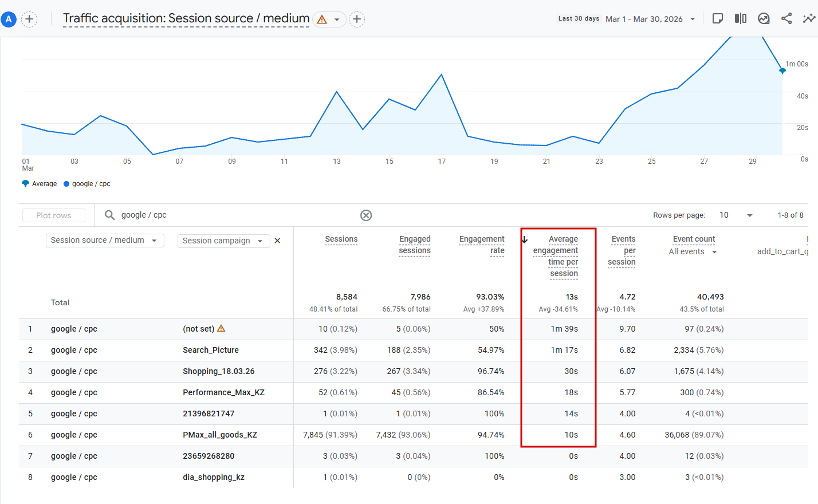Click the 7,432 (93.06%) engaged sessions cell
The width and height of the screenshot is (818, 504).
point(403,435)
